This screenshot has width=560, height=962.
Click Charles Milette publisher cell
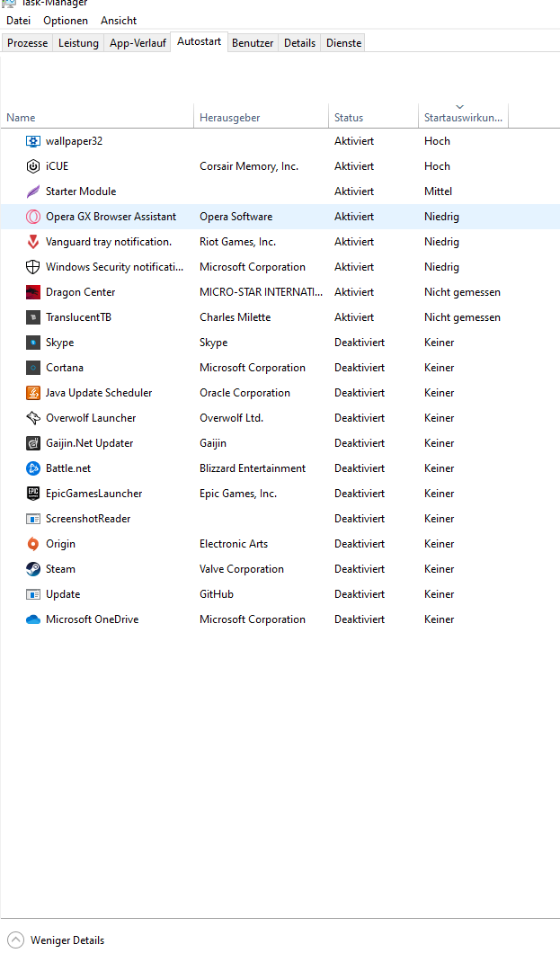(x=235, y=317)
